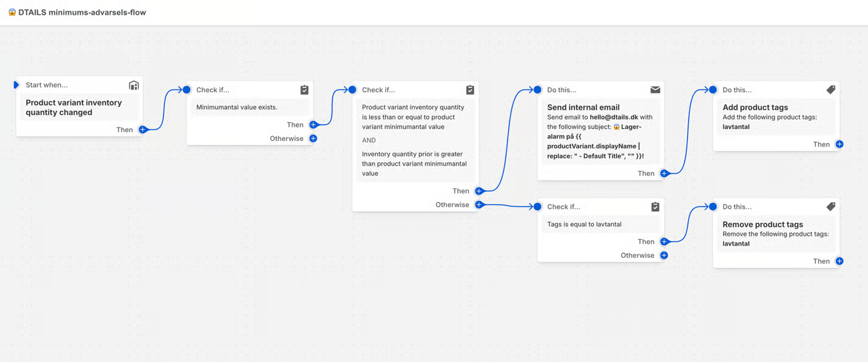Viewport: 868px width, 362px height.
Task: Click clipboard icon on inventory quantity condition card
Action: (x=470, y=89)
